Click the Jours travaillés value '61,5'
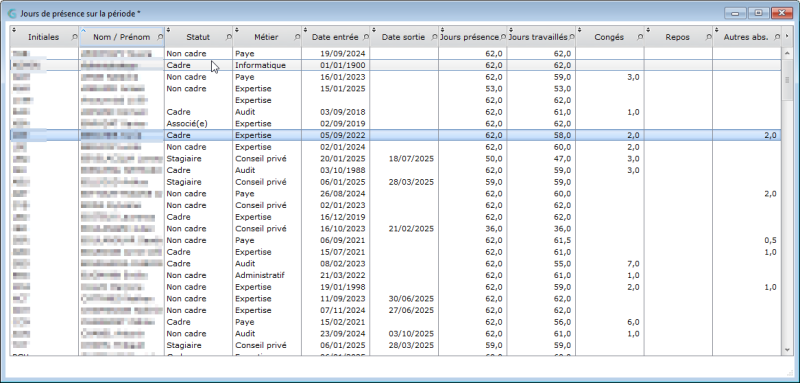 [562, 240]
